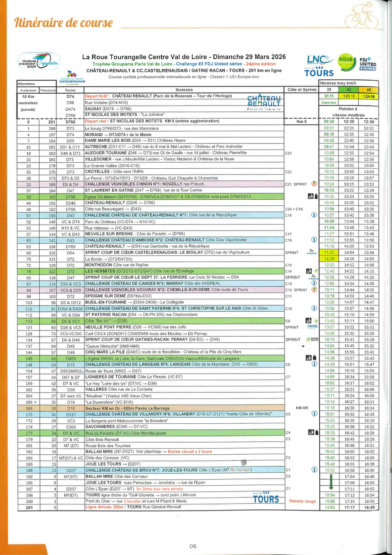Click the red 'Entrée circuit x 2 tours' text
The height and width of the screenshot is (555, 392).
tap(189, 451)
